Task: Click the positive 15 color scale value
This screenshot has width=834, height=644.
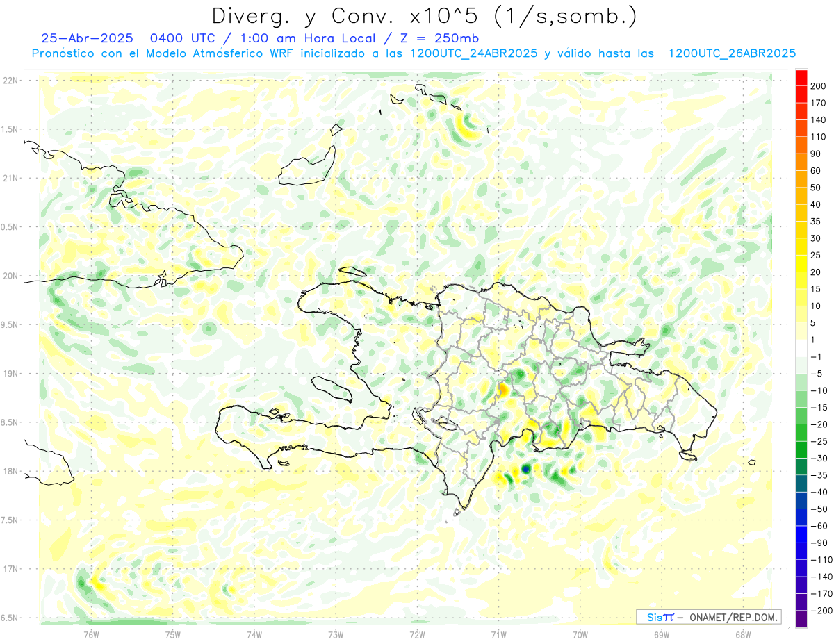Action: tap(816, 289)
